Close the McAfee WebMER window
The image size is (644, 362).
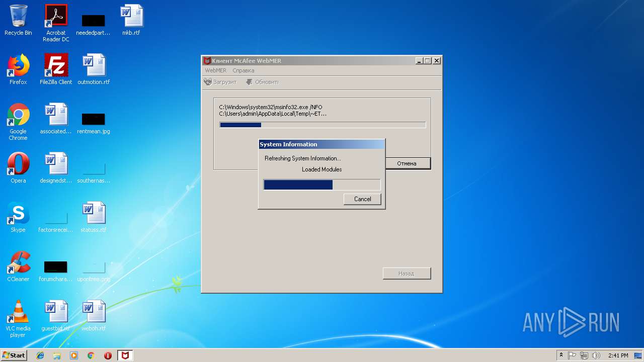click(x=437, y=61)
